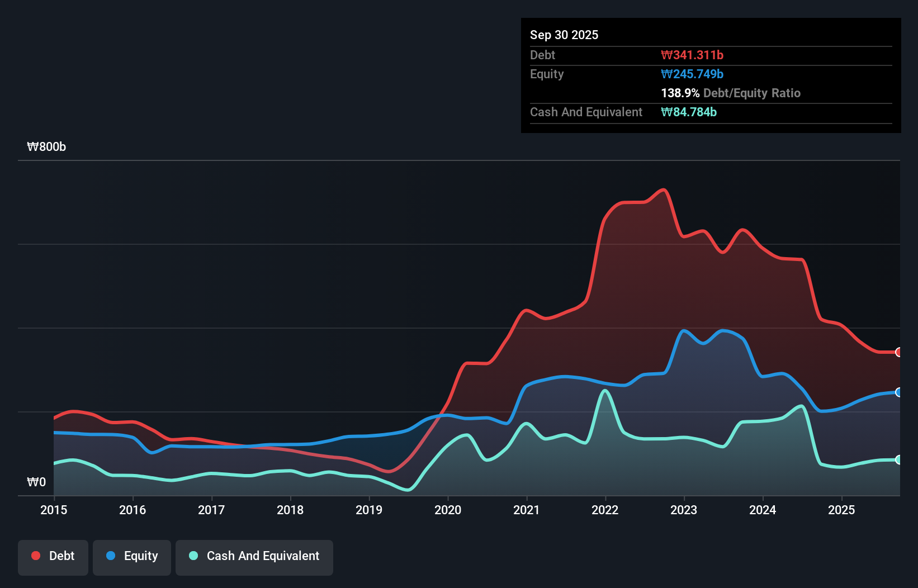Click the red Debt endpoint marker on chart
Screen dimensions: 918x588
click(x=898, y=352)
